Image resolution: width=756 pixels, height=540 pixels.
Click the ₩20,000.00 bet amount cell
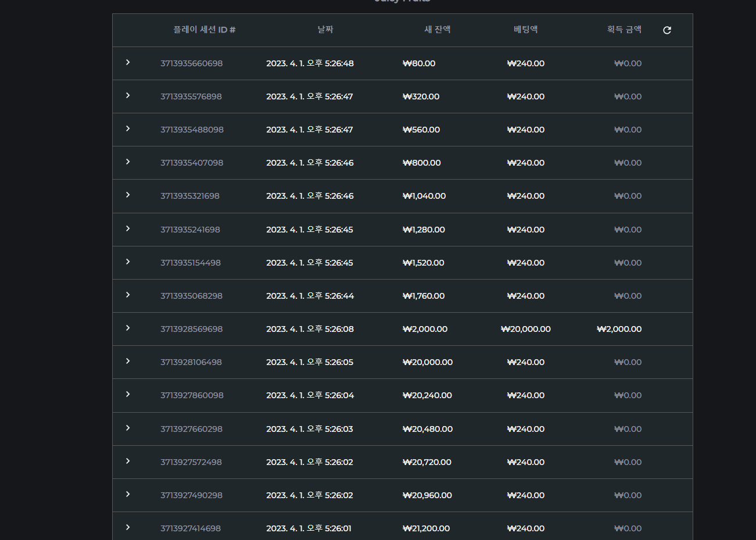526,329
